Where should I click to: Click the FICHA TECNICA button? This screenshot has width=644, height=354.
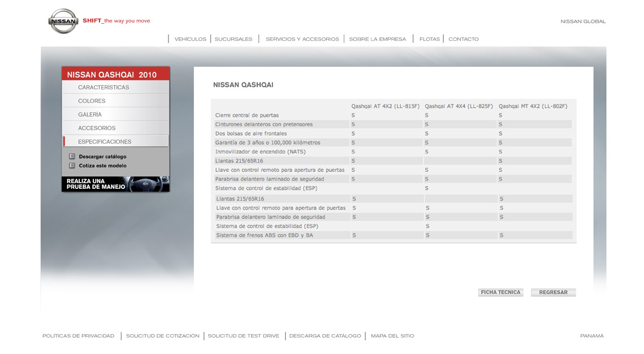point(500,292)
